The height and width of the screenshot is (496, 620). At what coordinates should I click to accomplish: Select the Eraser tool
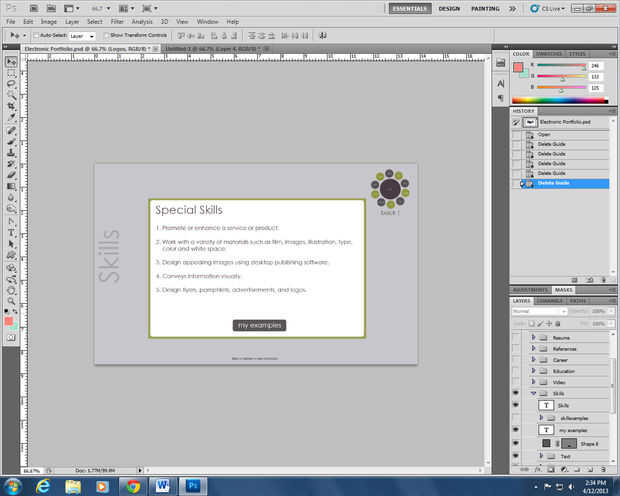[11, 175]
